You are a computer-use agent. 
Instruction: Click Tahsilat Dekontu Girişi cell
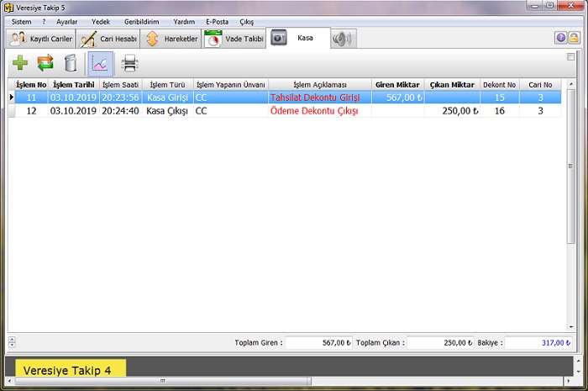pyautogui.click(x=320, y=98)
